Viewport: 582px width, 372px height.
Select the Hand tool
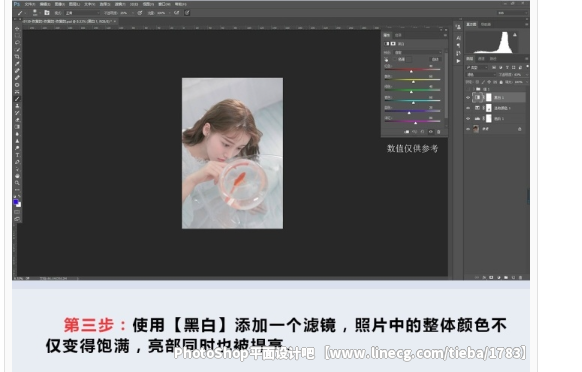tap(17, 176)
